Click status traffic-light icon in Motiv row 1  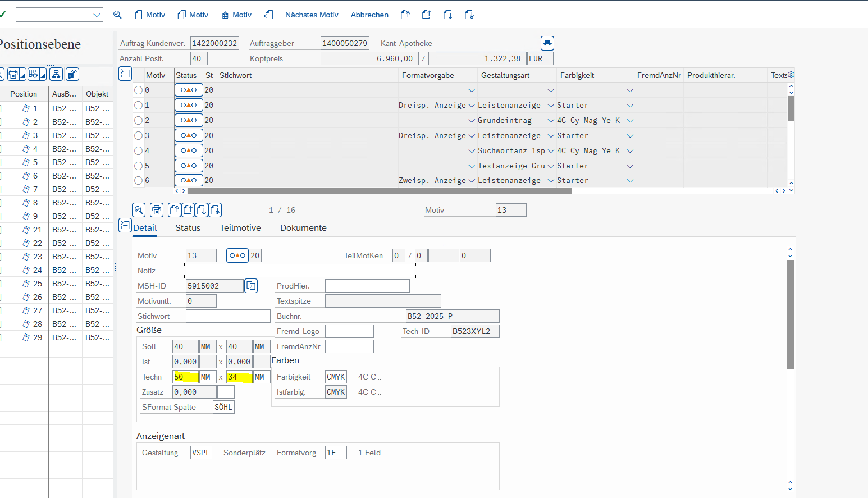[189, 105]
